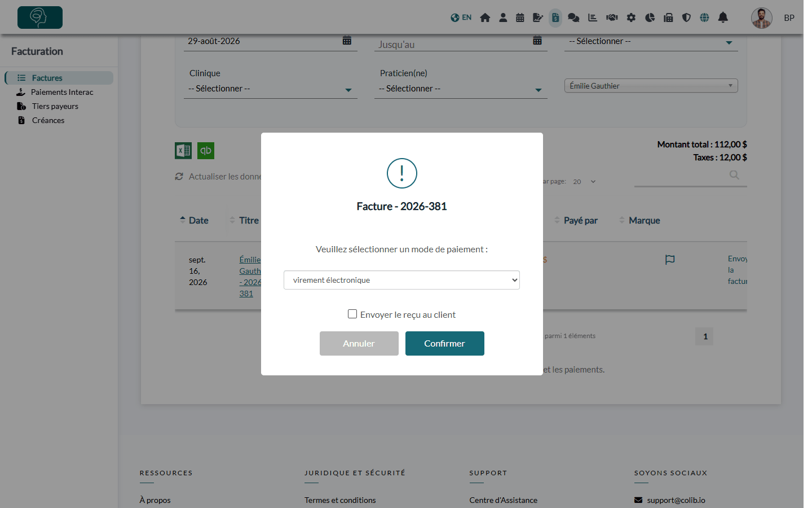Image resolution: width=812 pixels, height=508 pixels.
Task: Open the À propos footer link
Action: [x=155, y=500]
